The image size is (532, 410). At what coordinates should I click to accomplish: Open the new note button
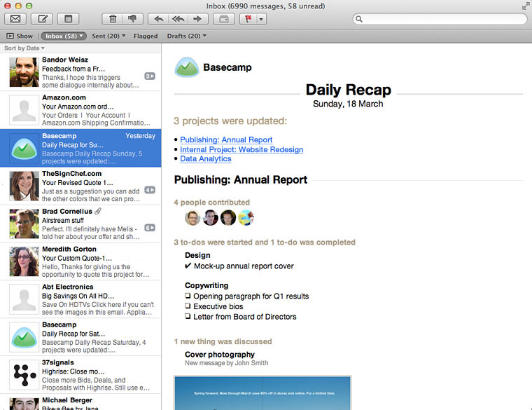coord(68,19)
